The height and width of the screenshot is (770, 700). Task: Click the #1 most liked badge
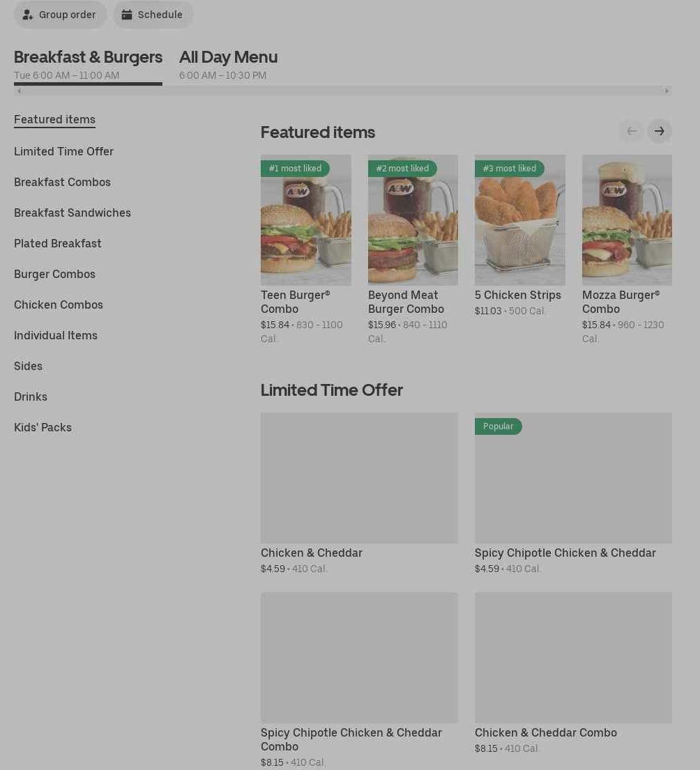[x=295, y=169]
